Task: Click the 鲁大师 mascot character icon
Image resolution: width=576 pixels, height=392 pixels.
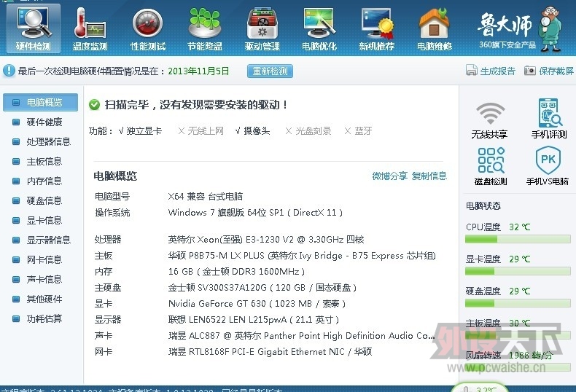Action: click(550, 29)
